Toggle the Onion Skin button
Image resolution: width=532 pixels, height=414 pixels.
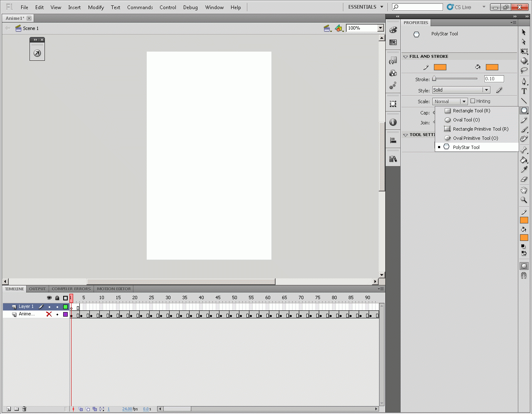[x=81, y=409]
